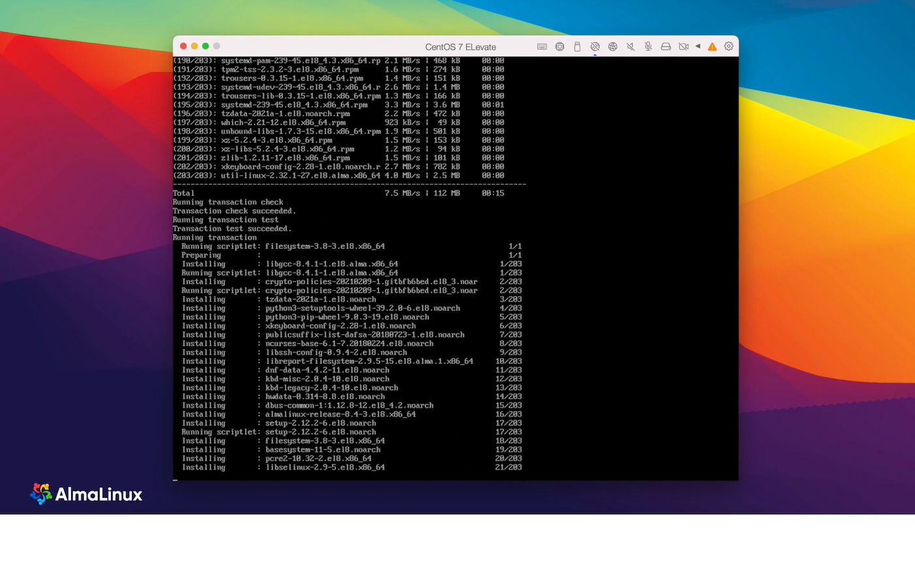Enable the virtual camera
915x588 pixels.
[x=684, y=46]
